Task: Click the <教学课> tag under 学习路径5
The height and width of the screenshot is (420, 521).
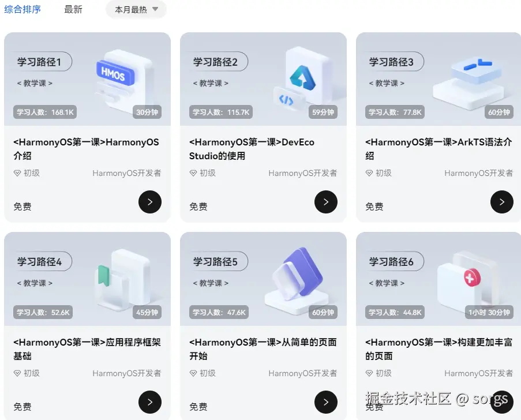Action: 211,283
